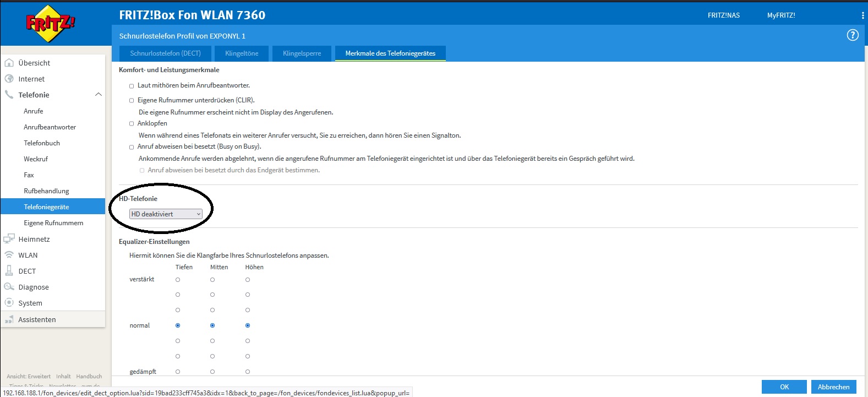868x397 pixels.
Task: Click the Übersicht house icon
Action: [x=9, y=63]
